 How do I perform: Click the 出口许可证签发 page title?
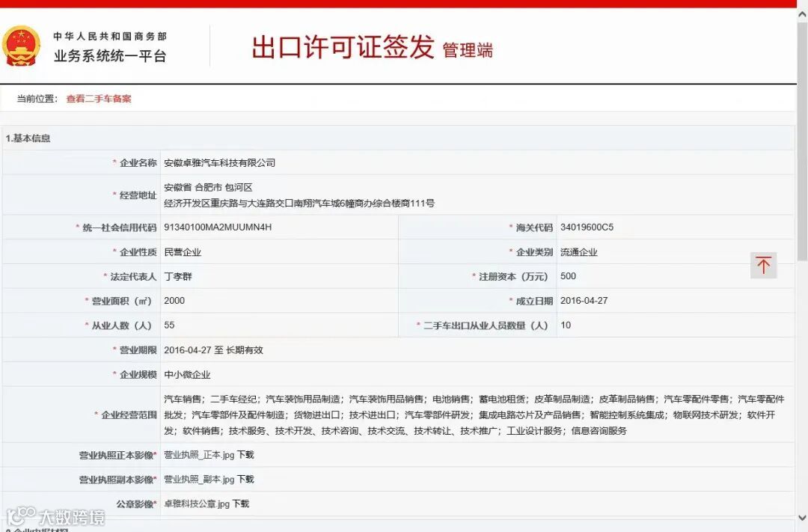[x=343, y=47]
